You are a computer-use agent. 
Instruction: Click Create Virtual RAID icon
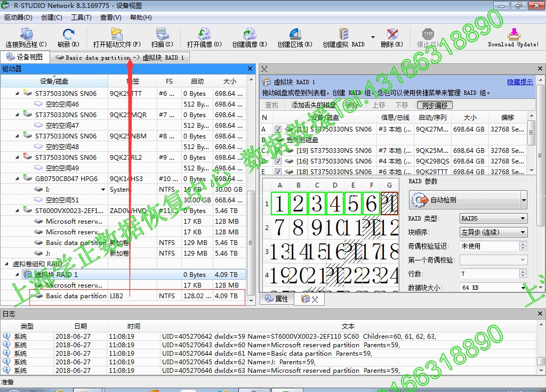tap(344, 34)
